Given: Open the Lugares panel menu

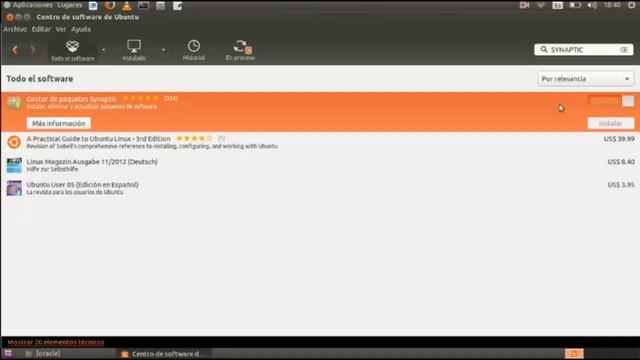Looking at the screenshot, I should [x=70, y=5].
